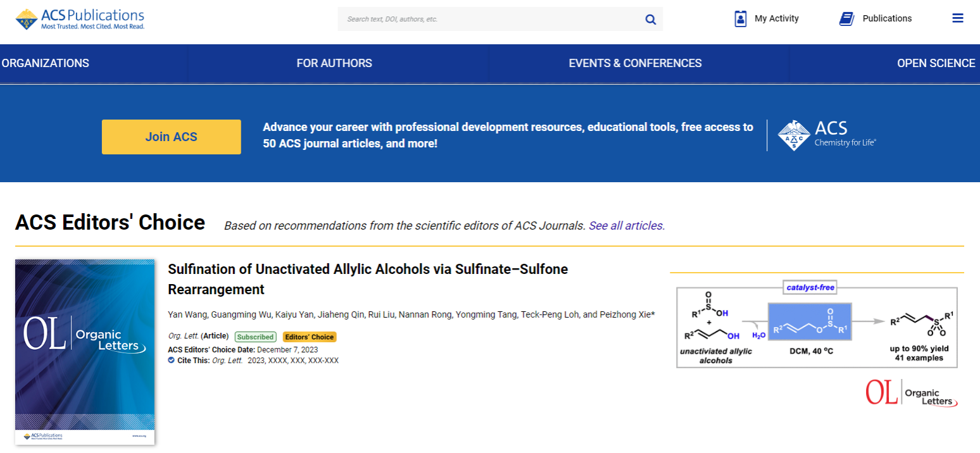980x453 pixels.
Task: Click the search magnifying glass icon
Action: click(650, 19)
